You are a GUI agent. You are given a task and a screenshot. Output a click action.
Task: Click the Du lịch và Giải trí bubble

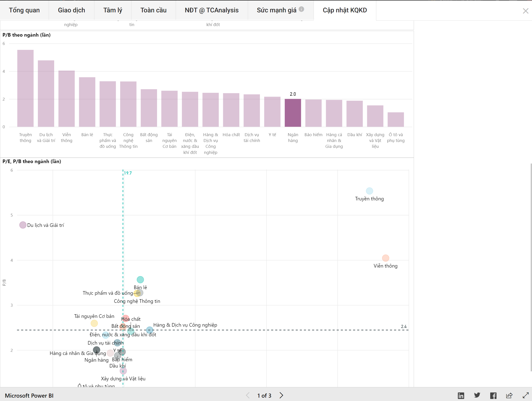tap(23, 225)
